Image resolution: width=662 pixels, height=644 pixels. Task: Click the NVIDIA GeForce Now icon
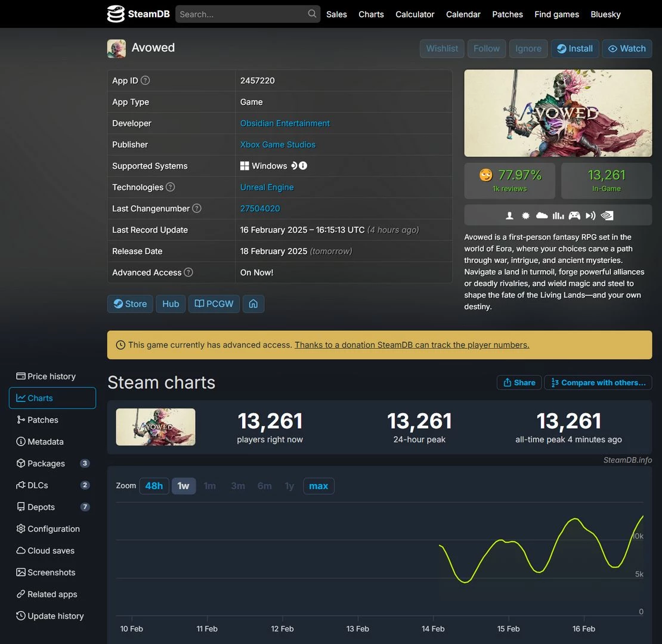coord(607,216)
